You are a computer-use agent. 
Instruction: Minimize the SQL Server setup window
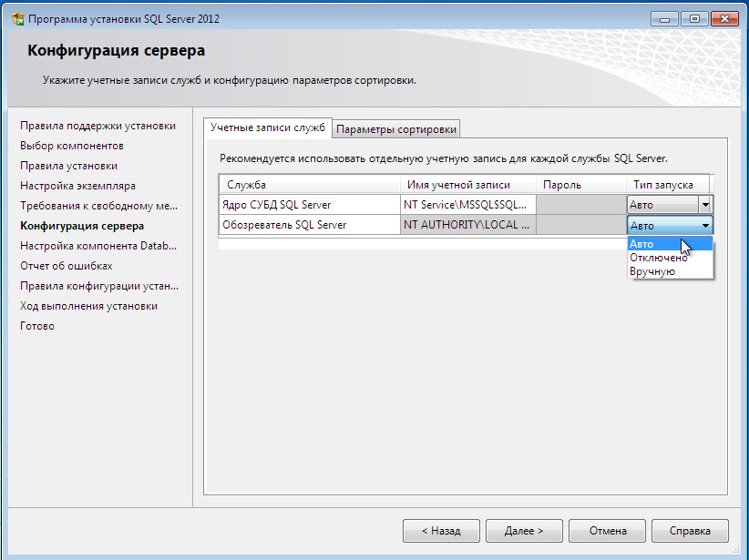(664, 19)
